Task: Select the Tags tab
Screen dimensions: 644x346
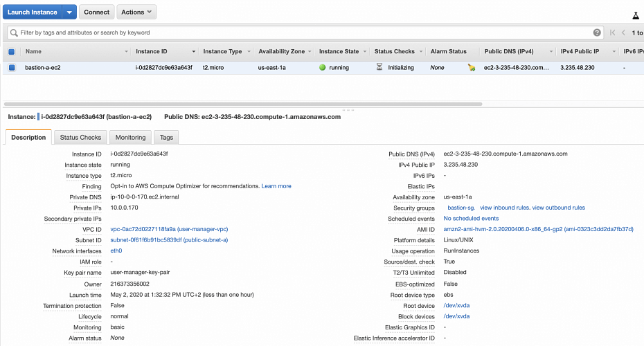Action: (x=166, y=138)
